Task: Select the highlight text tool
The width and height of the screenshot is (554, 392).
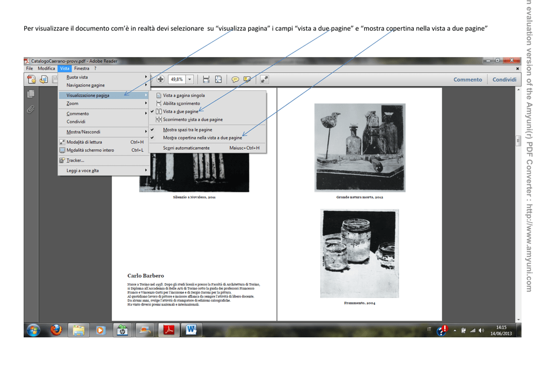Action: pyautogui.click(x=247, y=79)
